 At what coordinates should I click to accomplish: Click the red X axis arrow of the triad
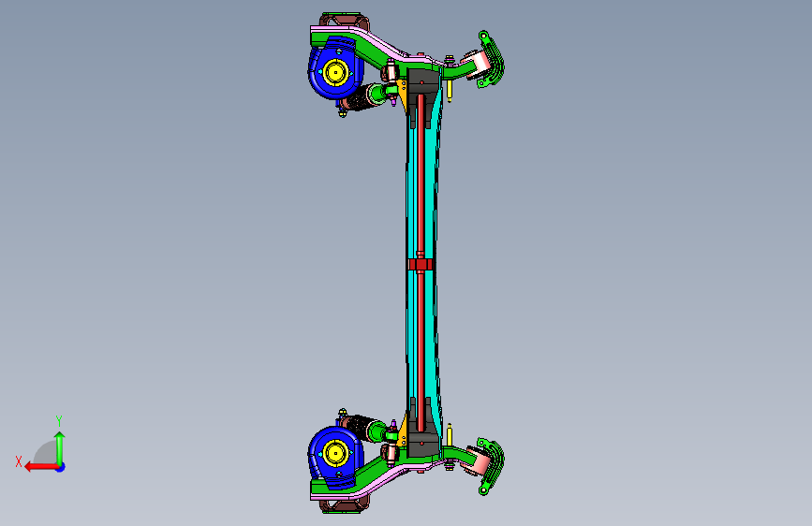[41, 467]
